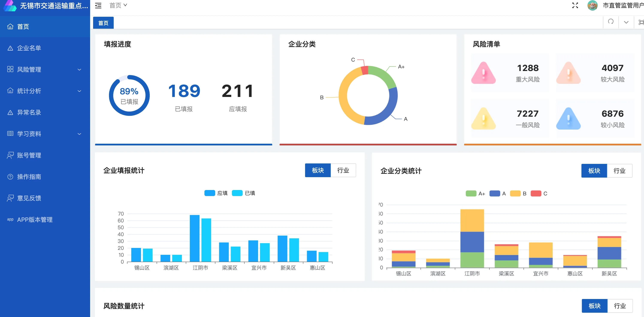Click the fullscreen expand icon in header
Image resolution: width=644 pixels, height=317 pixels.
click(x=575, y=6)
